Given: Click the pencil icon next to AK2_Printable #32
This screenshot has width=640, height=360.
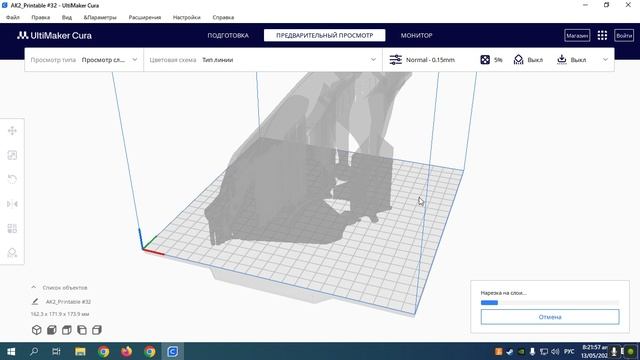Looking at the screenshot, I should (35, 302).
